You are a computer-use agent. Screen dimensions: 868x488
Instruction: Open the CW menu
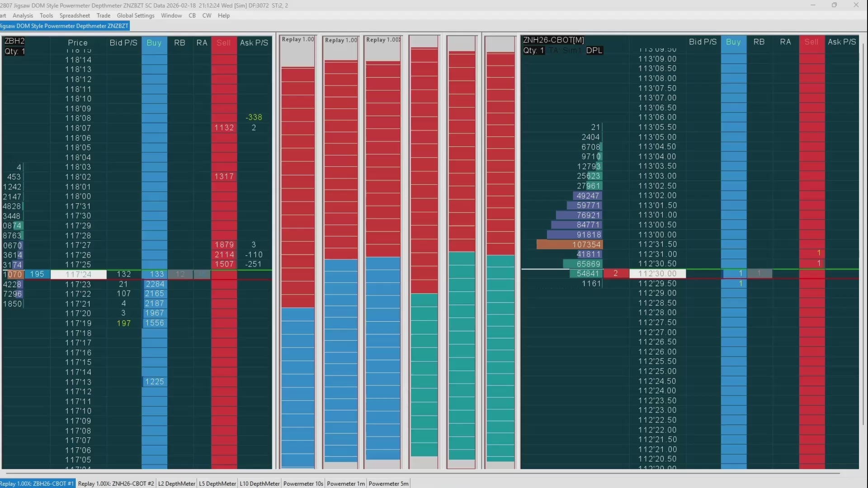(207, 15)
